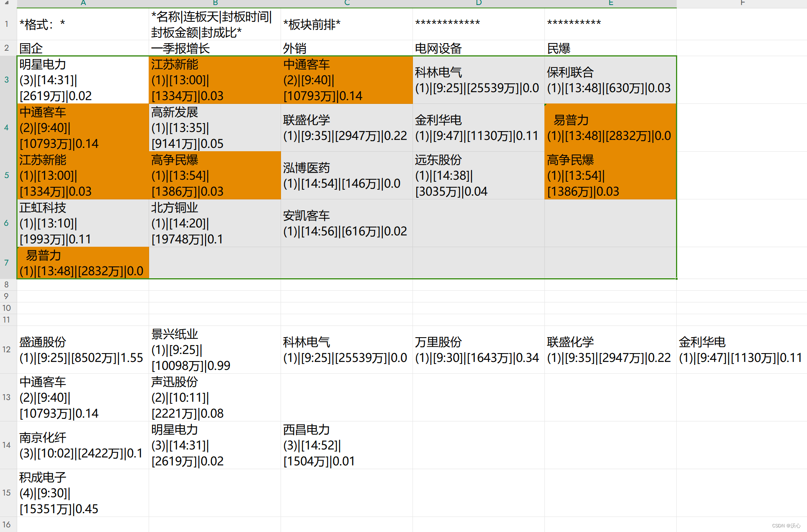Select the '国企' category cell
Viewport: 807px width, 532px height.
(83, 48)
